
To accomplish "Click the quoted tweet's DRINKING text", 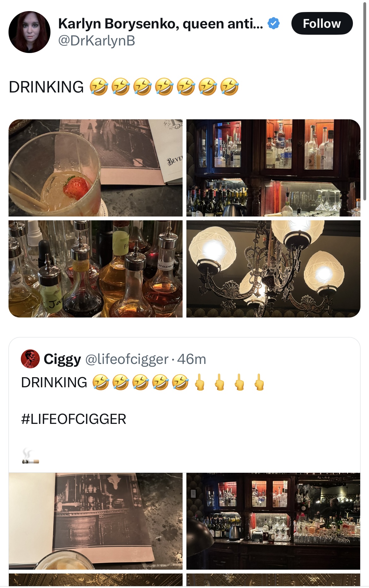I will [54, 382].
